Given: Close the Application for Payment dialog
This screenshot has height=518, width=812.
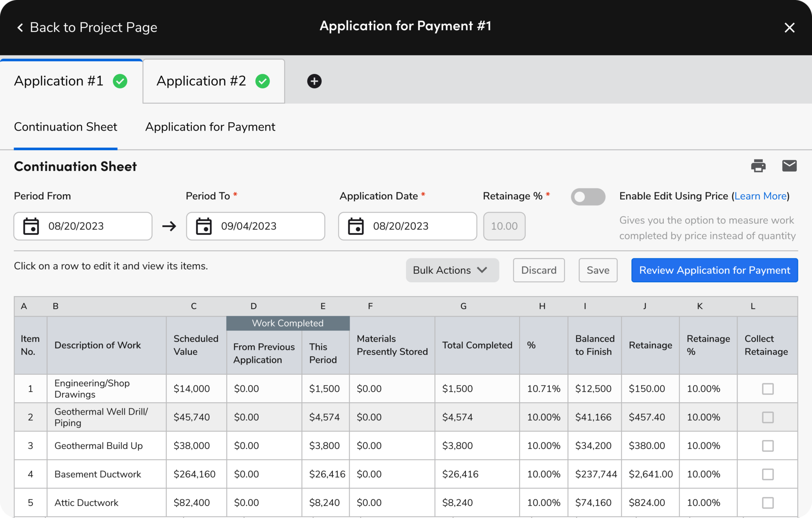Looking at the screenshot, I should [x=789, y=28].
